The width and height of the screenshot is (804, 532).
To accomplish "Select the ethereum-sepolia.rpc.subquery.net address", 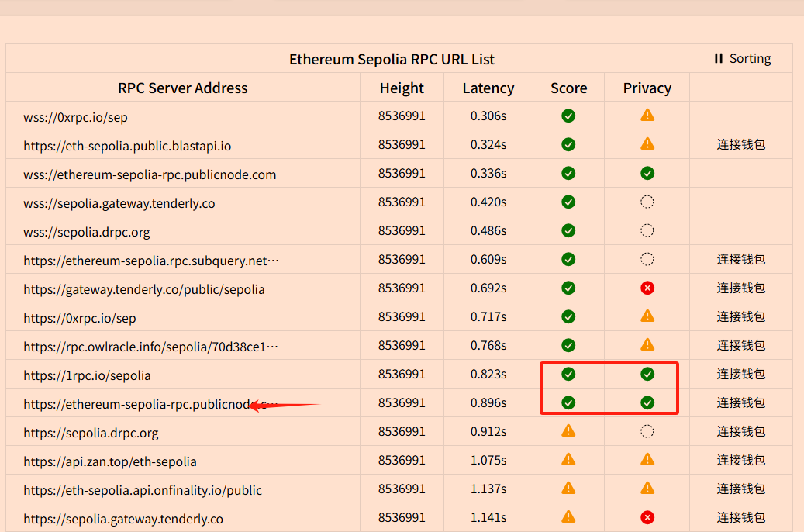I will [151, 261].
